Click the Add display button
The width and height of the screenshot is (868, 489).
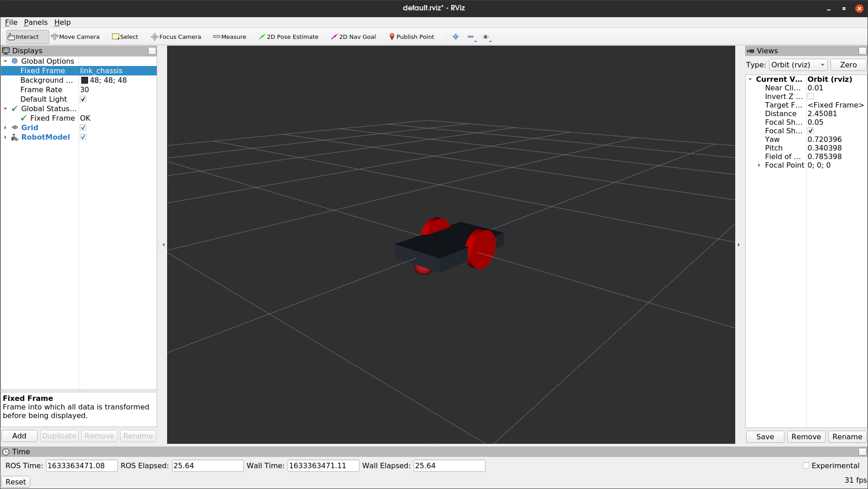click(x=19, y=436)
